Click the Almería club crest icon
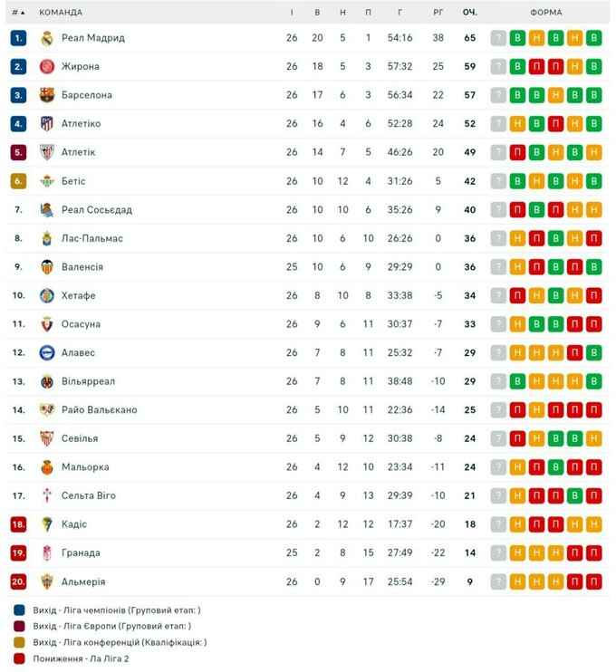The image size is (616, 672). pos(47,581)
